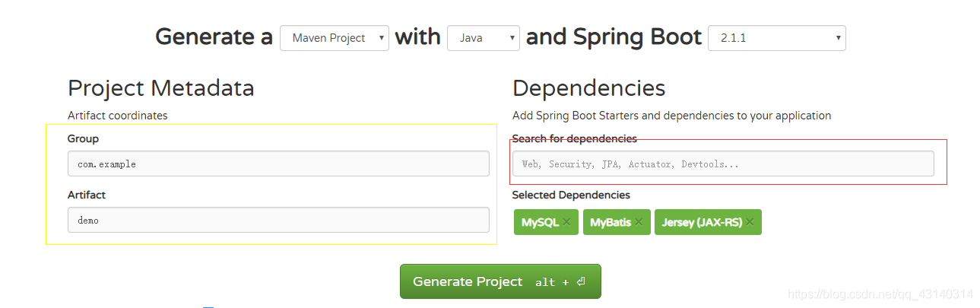Click the Project Metadata heading

click(161, 88)
